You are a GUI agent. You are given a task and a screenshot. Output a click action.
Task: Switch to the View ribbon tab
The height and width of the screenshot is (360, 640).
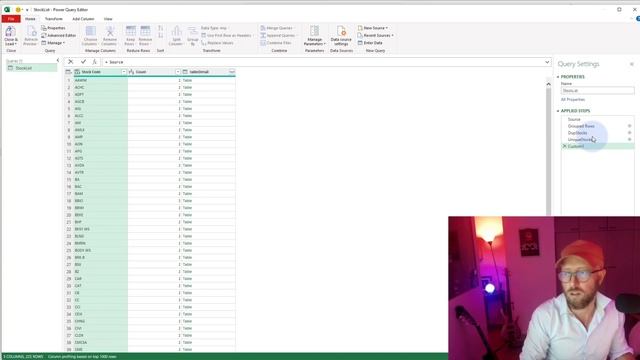(108, 19)
